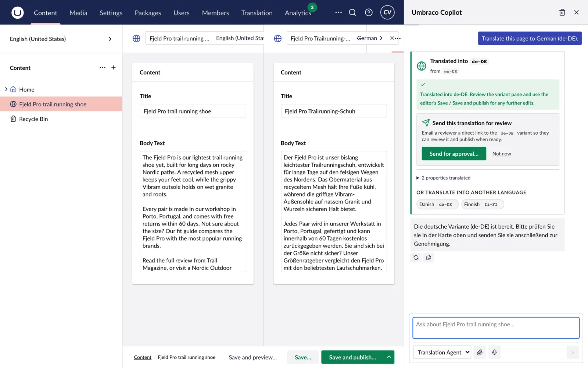Image resolution: width=588 pixels, height=368 pixels.
Task: Open the header more sections ellipsis
Action: pyautogui.click(x=338, y=13)
